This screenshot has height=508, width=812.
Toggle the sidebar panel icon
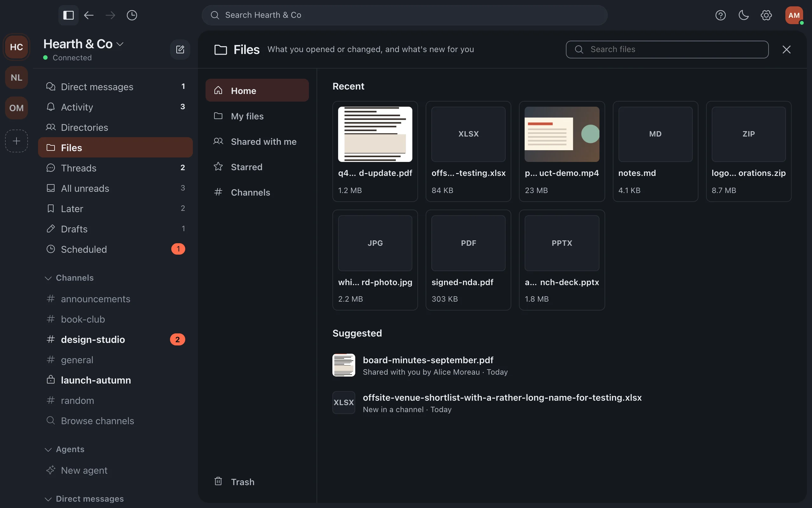point(69,15)
